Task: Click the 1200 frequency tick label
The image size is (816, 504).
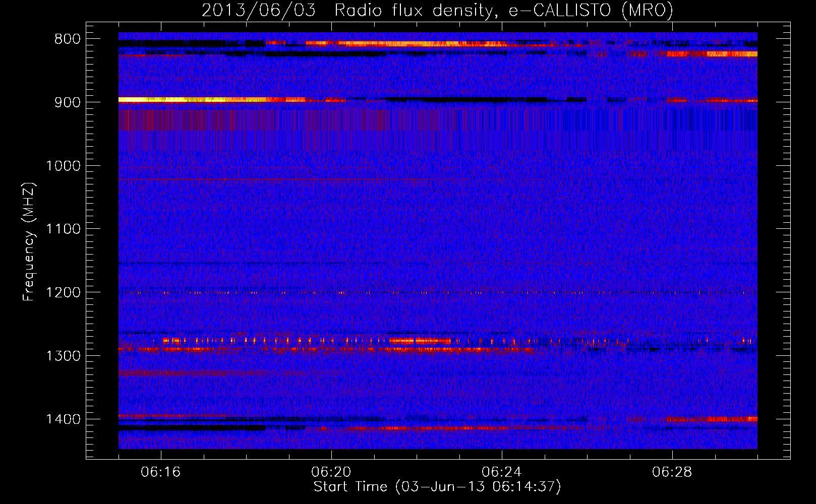Action: (63, 293)
